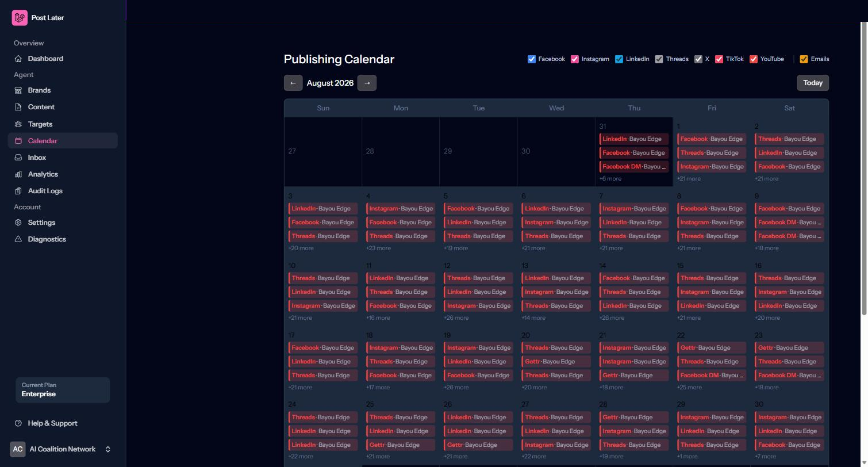Go to Brands page
This screenshot has width=868, height=467.
click(x=63, y=90)
